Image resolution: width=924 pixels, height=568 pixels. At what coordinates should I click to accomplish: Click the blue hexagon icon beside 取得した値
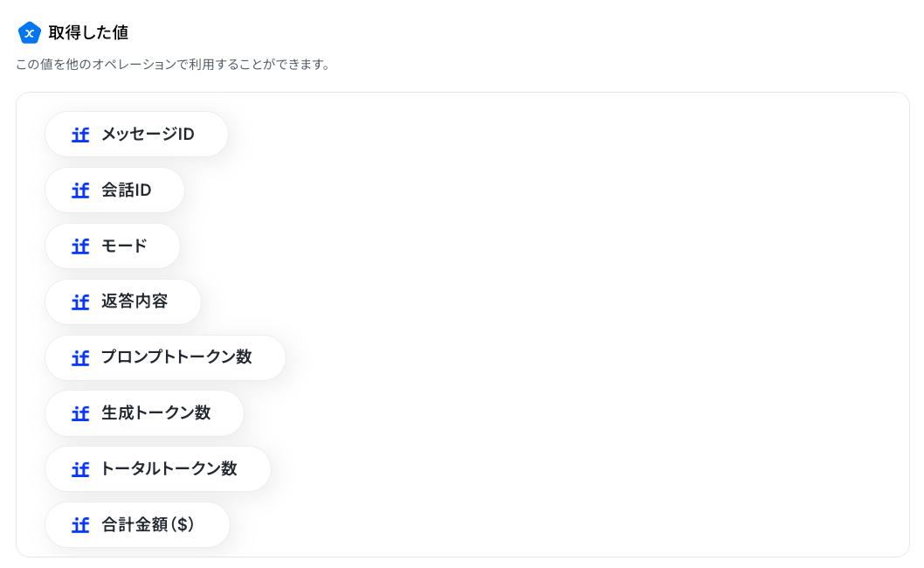click(x=29, y=33)
